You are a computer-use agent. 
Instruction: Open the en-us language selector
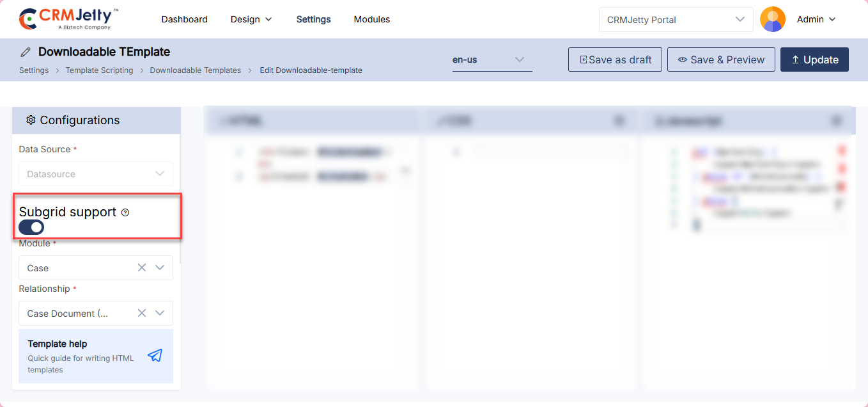pos(492,60)
